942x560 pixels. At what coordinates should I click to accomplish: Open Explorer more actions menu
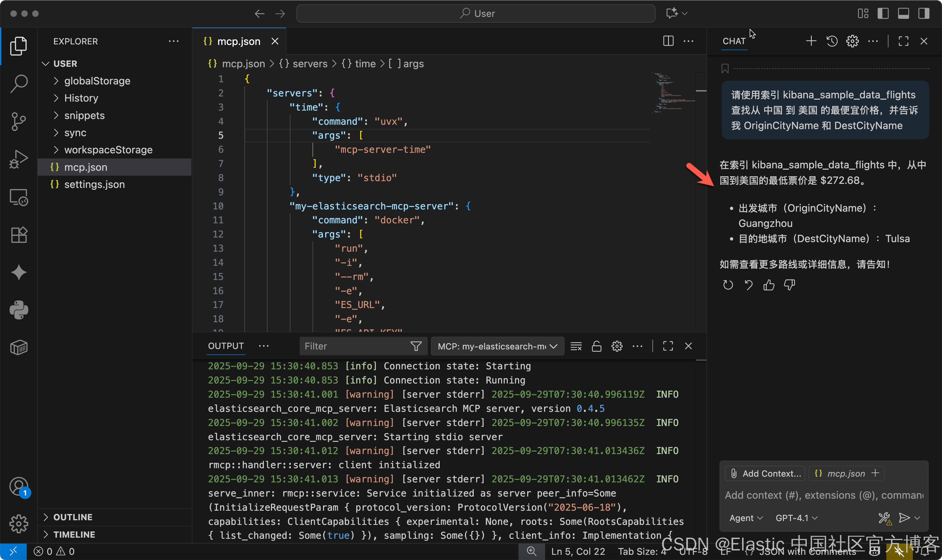click(174, 41)
